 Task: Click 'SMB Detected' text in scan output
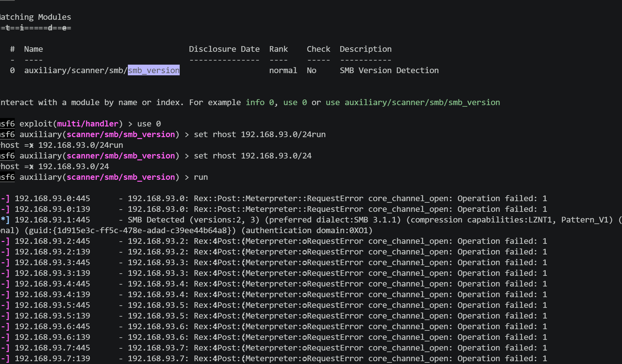156,220
